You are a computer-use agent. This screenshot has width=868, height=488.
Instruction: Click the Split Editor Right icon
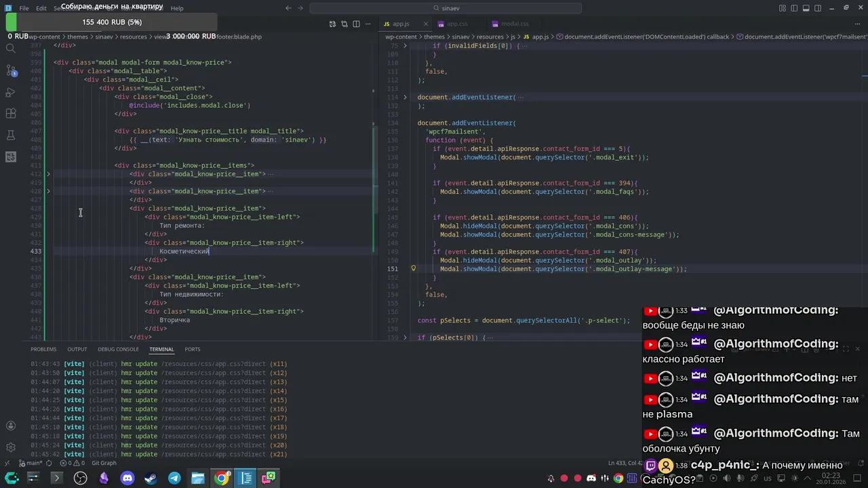pyautogui.click(x=356, y=24)
